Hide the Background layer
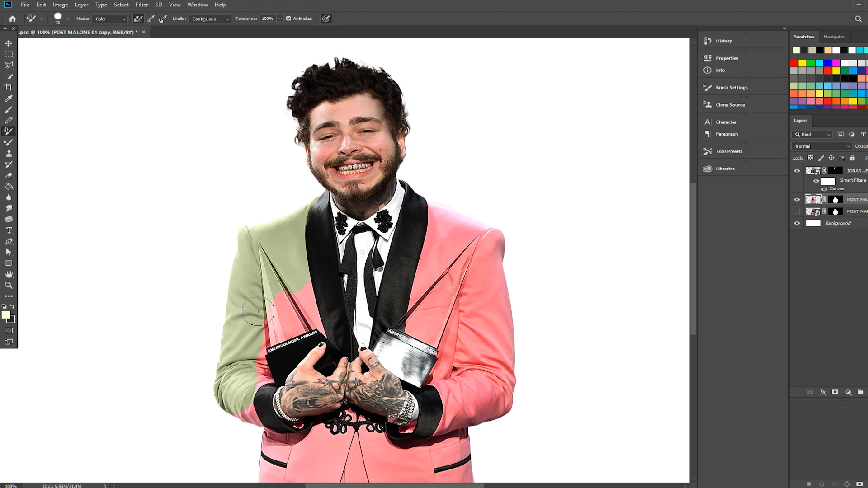Screen dimensions: 868x488 (797, 223)
